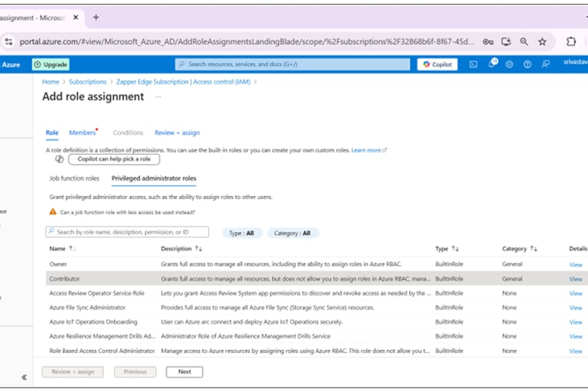Viewport: 588px width, 392px height.
Task: Open the password manager key icon
Action: [488, 41]
